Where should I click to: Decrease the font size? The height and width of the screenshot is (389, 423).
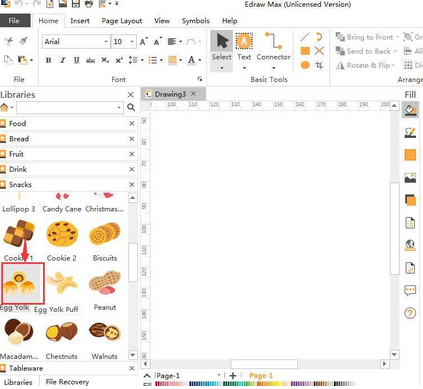click(x=158, y=42)
